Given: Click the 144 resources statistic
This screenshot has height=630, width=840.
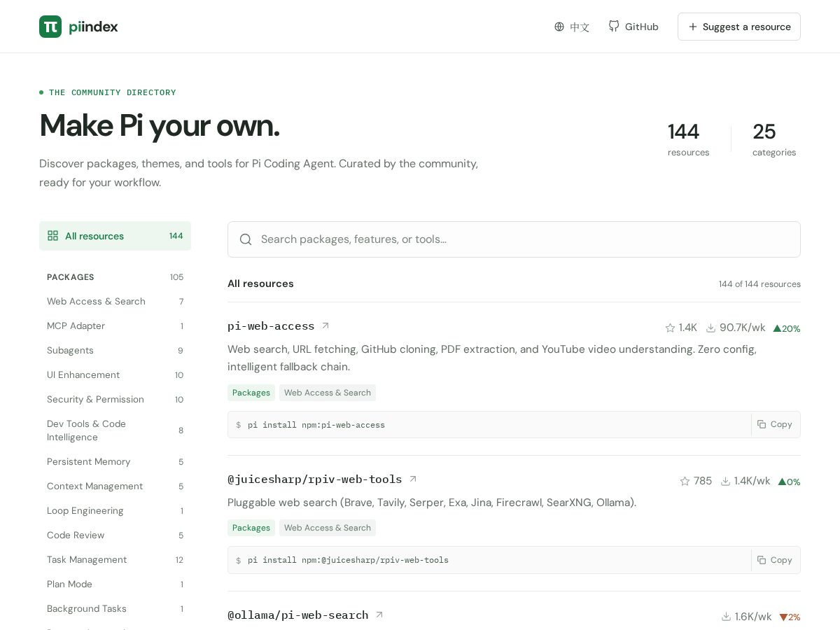Looking at the screenshot, I should [x=688, y=140].
